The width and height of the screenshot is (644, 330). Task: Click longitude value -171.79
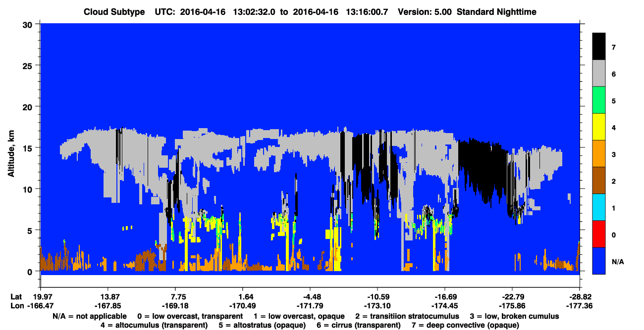coord(310,306)
